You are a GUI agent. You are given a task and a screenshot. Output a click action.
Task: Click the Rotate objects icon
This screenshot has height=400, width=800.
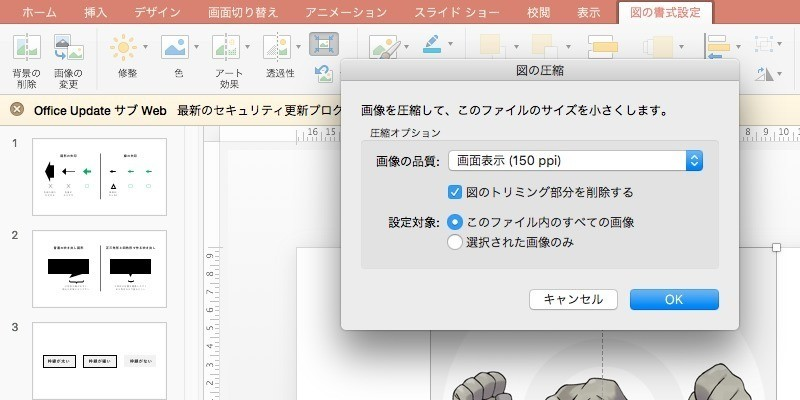tap(765, 74)
